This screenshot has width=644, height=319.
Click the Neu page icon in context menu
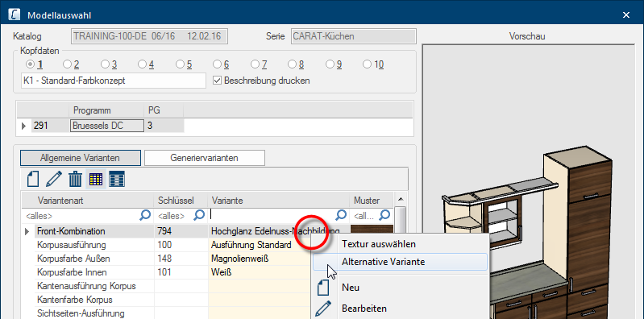tap(324, 287)
